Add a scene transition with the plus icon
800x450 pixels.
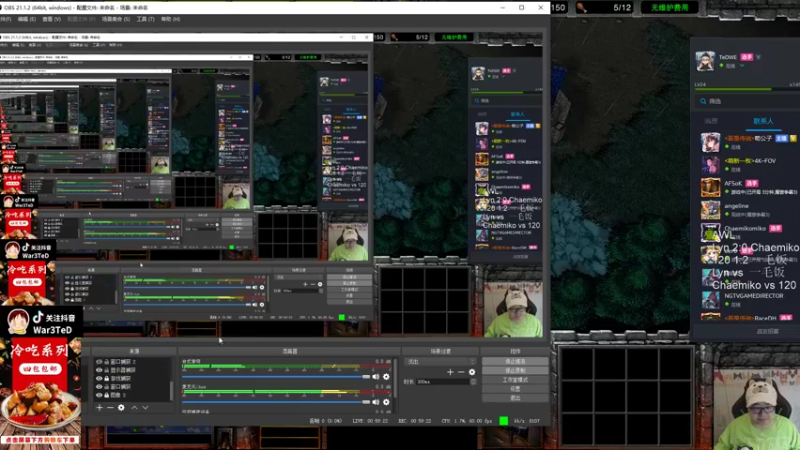click(450, 372)
